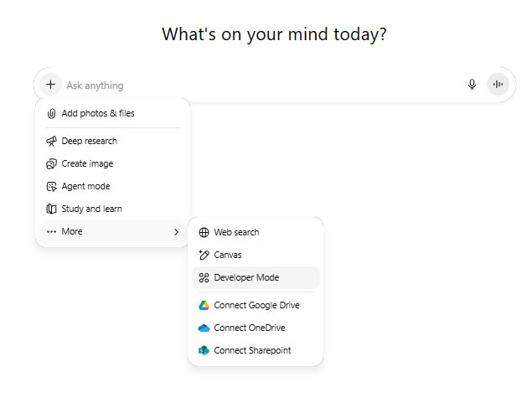Choose Add photos & files option
Image resolution: width=532 pixels, height=403 pixels.
pos(98,113)
